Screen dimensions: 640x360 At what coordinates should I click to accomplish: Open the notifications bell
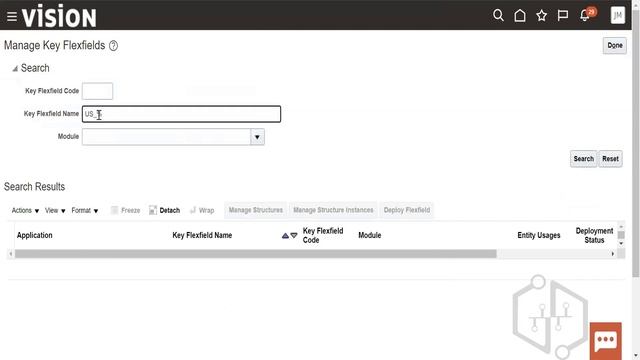pyautogui.click(x=585, y=16)
